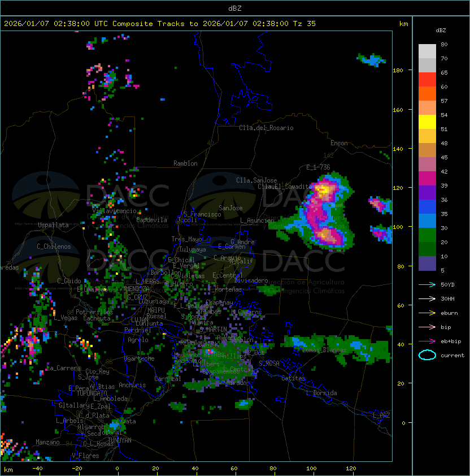Screen dimensions: 470x476
Task: Click the cyan 50YD track arrow in legend
Action: click(x=427, y=284)
